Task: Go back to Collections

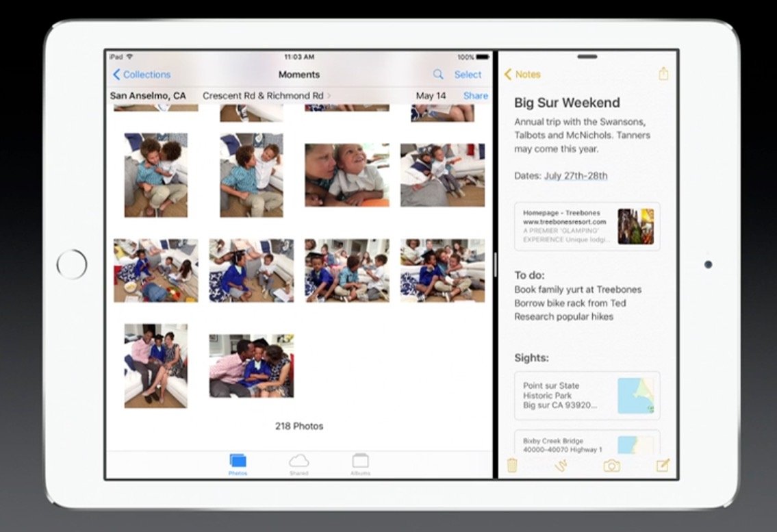Action: [x=142, y=75]
